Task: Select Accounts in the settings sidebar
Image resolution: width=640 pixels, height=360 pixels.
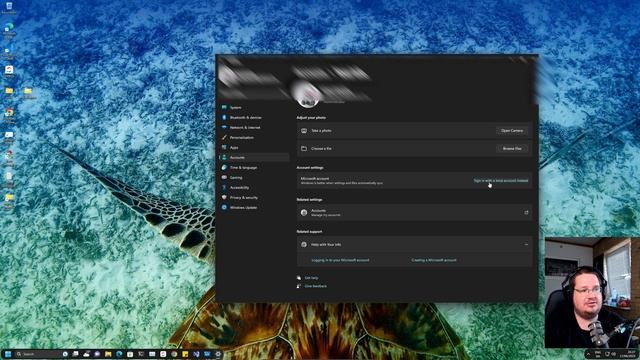Action: (254, 158)
